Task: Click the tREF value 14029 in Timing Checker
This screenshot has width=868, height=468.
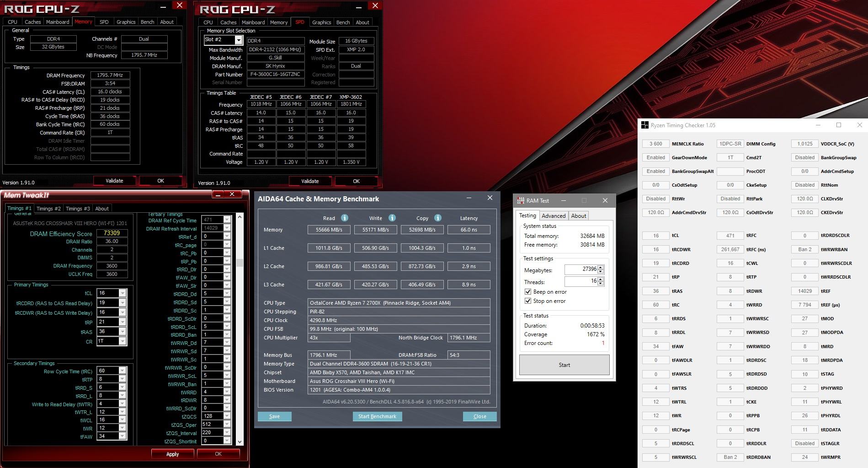Action: pyautogui.click(x=805, y=291)
